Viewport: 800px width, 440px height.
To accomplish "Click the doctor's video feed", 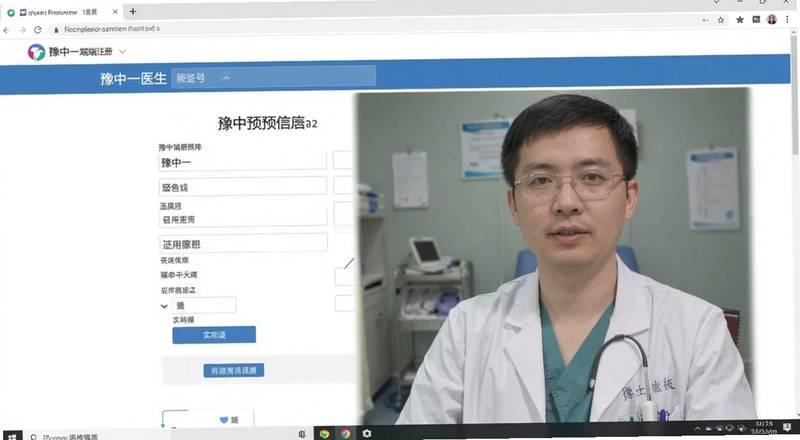I will click(x=554, y=257).
